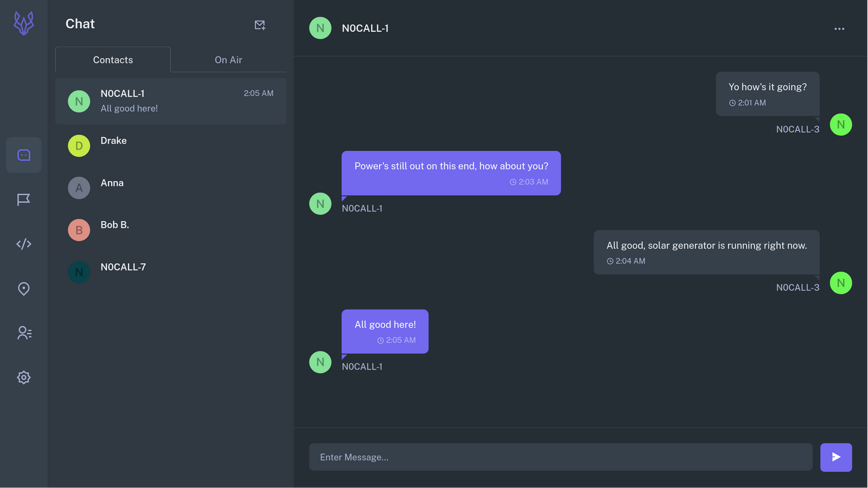This screenshot has width=868, height=488.
Task: Click the new message envelope icon
Action: click(x=259, y=25)
